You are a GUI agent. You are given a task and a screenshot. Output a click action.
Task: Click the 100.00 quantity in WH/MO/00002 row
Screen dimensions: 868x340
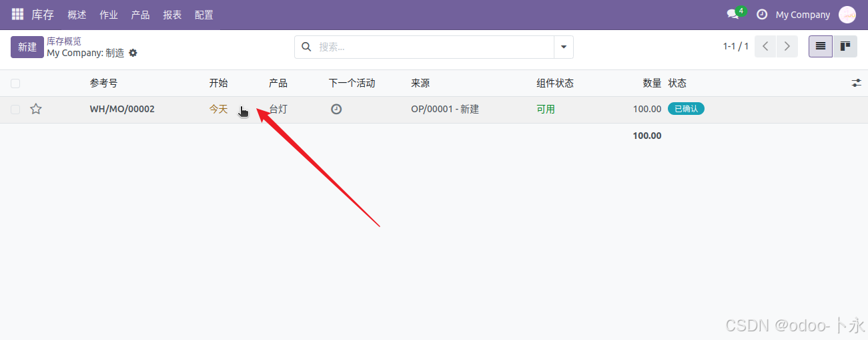point(647,109)
